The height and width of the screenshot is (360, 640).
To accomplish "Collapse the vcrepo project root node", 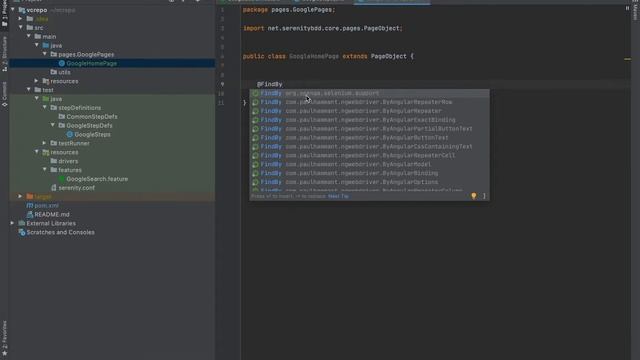I will [x=13, y=9].
